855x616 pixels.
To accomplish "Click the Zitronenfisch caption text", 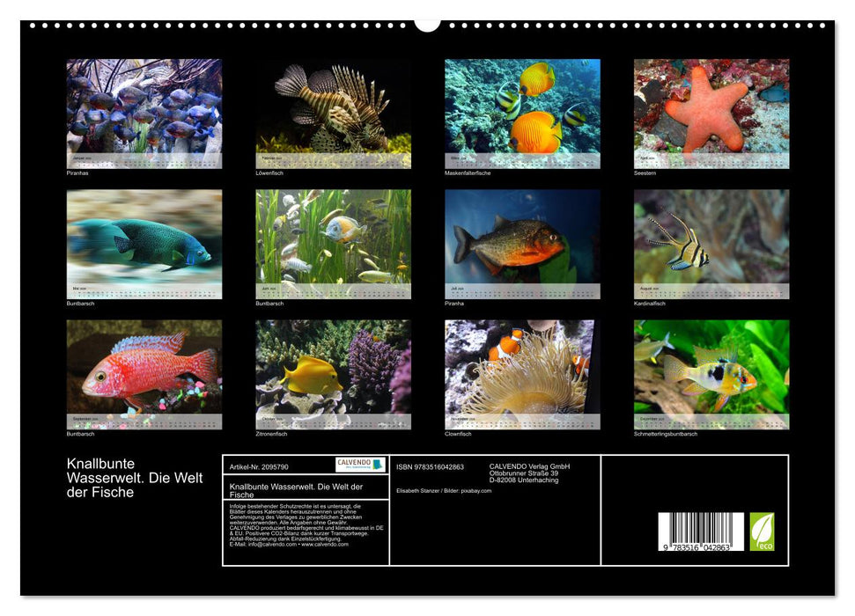I will (x=273, y=432).
